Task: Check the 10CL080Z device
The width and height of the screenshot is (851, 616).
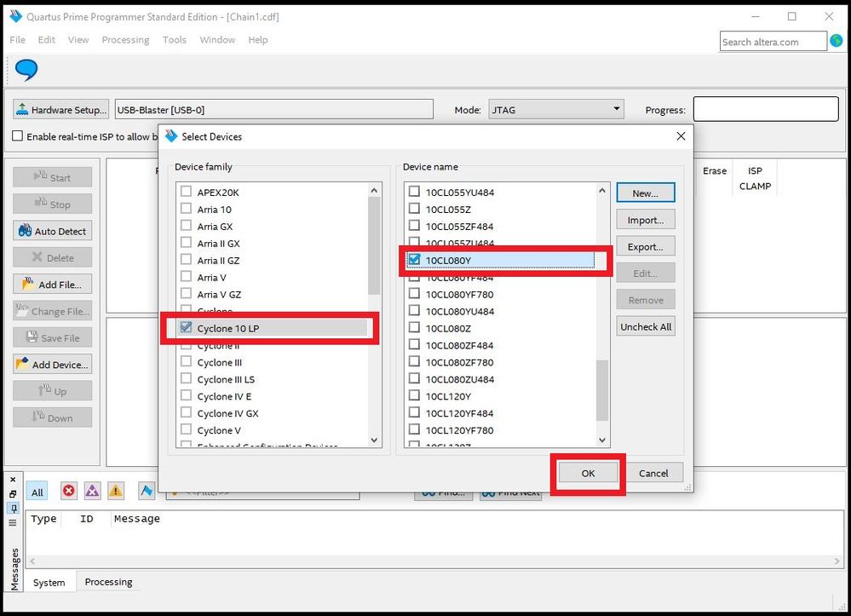Action: (x=414, y=327)
